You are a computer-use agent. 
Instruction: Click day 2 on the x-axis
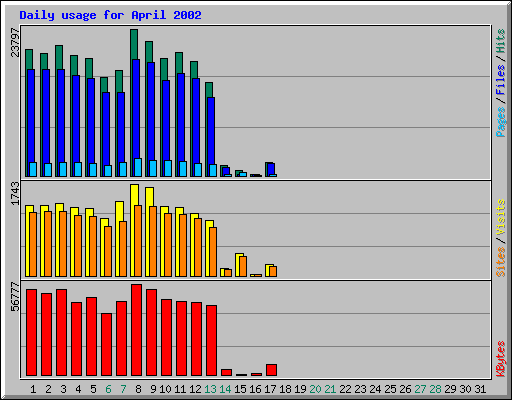pyautogui.click(x=48, y=389)
